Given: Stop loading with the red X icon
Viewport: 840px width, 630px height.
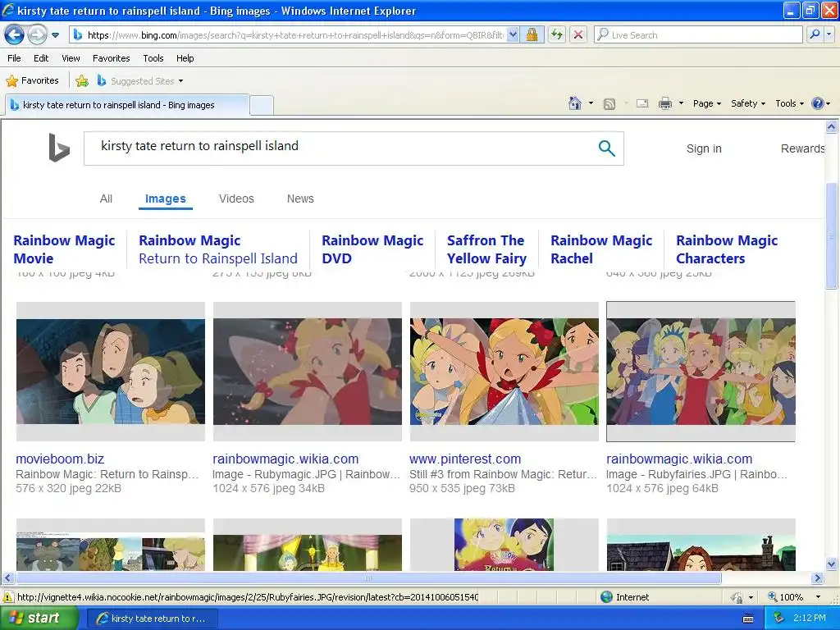Looking at the screenshot, I should pyautogui.click(x=578, y=35).
